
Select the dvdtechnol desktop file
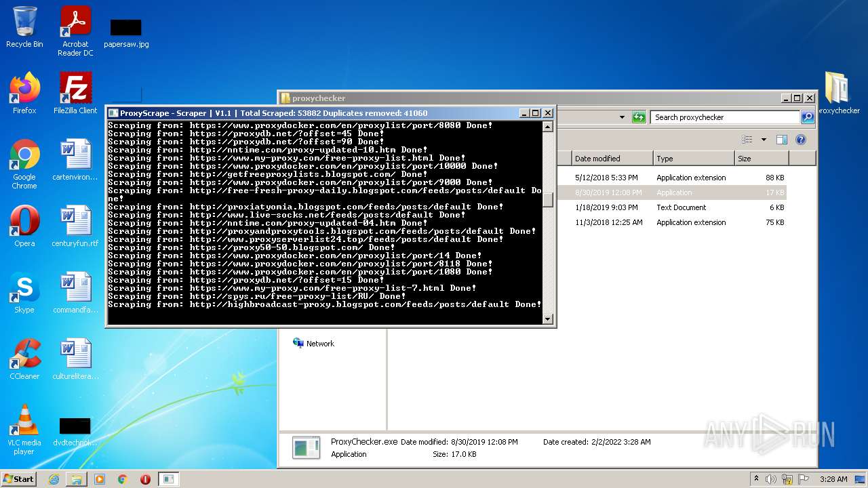(x=75, y=431)
